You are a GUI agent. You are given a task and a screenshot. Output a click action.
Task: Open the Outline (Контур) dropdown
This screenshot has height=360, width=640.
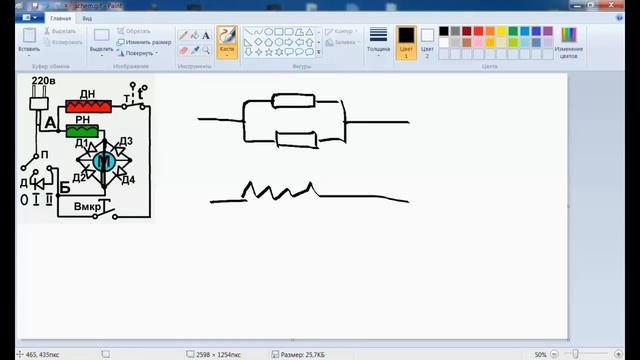click(342, 31)
